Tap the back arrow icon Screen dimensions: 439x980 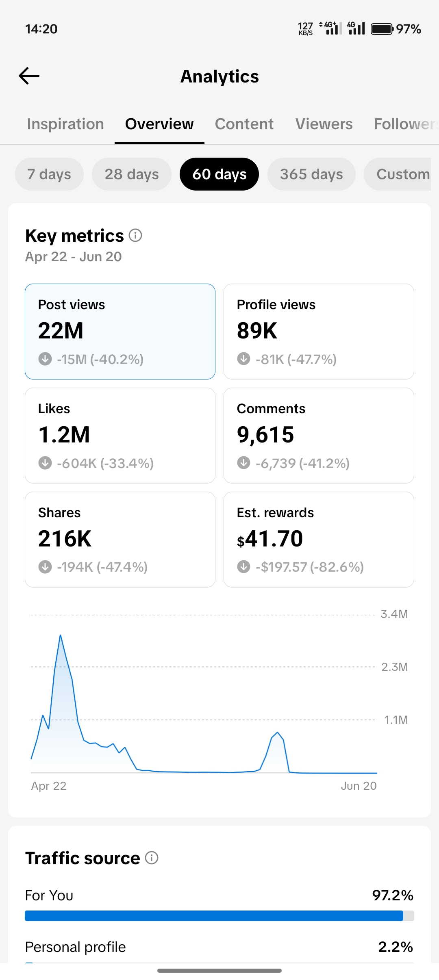(x=29, y=76)
